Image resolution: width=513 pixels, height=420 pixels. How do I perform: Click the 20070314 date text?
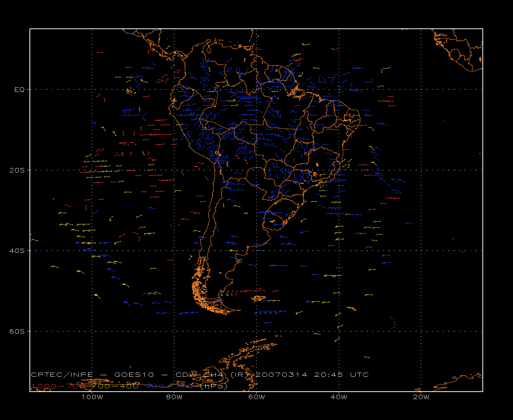coord(282,375)
